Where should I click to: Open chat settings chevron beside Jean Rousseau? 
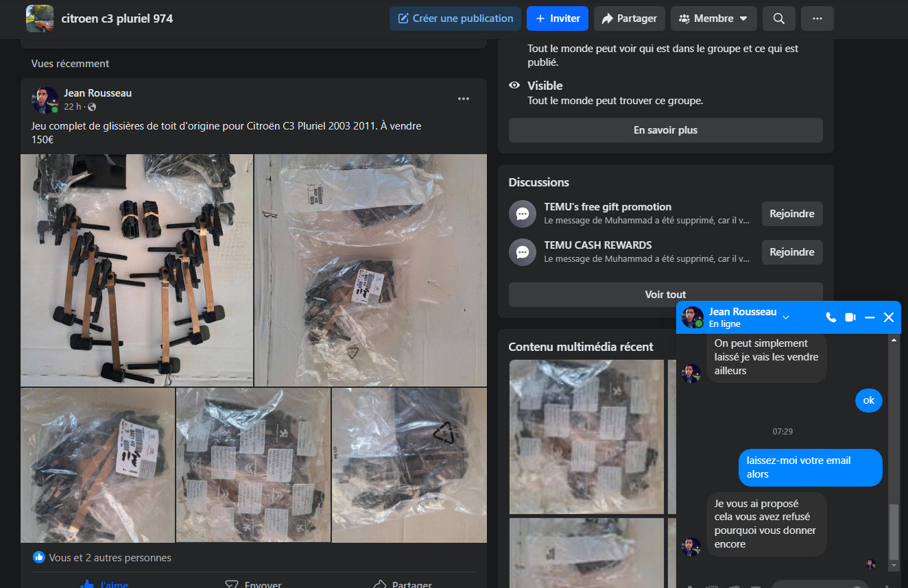(786, 317)
